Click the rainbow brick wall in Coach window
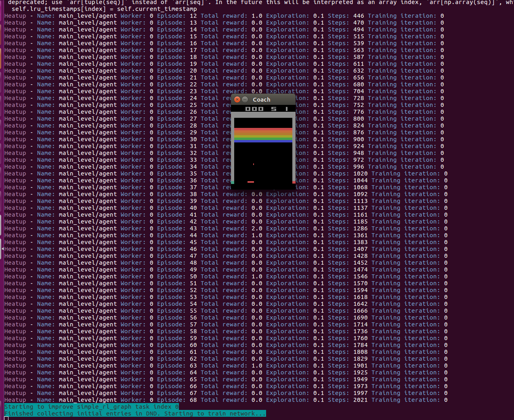The image size is (514, 420). tap(263, 135)
